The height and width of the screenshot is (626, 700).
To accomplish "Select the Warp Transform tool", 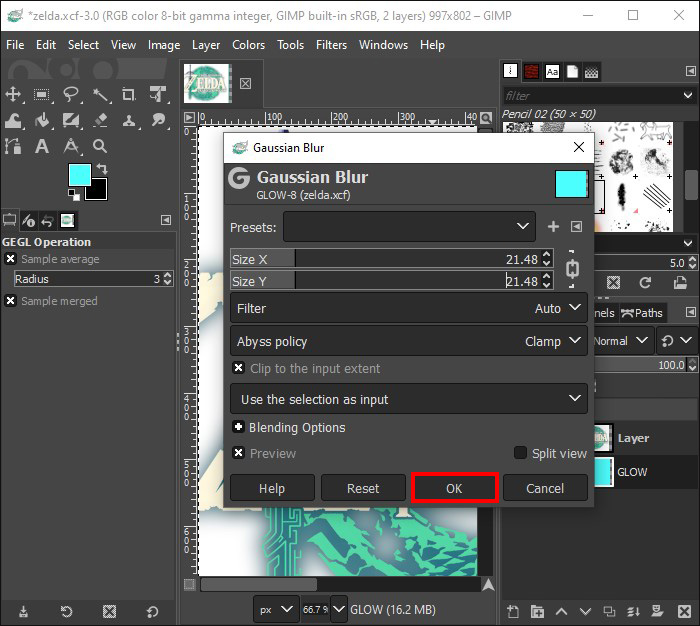I will [x=13, y=120].
